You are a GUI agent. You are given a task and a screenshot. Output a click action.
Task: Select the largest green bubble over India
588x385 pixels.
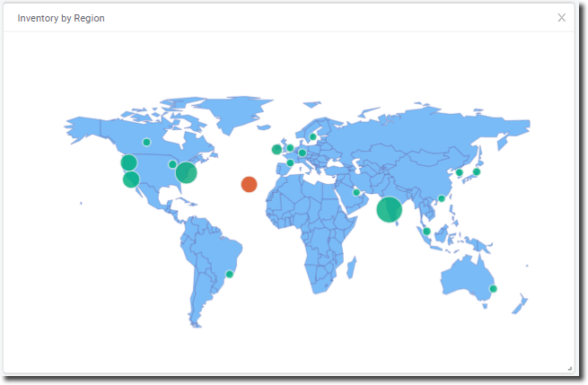click(389, 209)
